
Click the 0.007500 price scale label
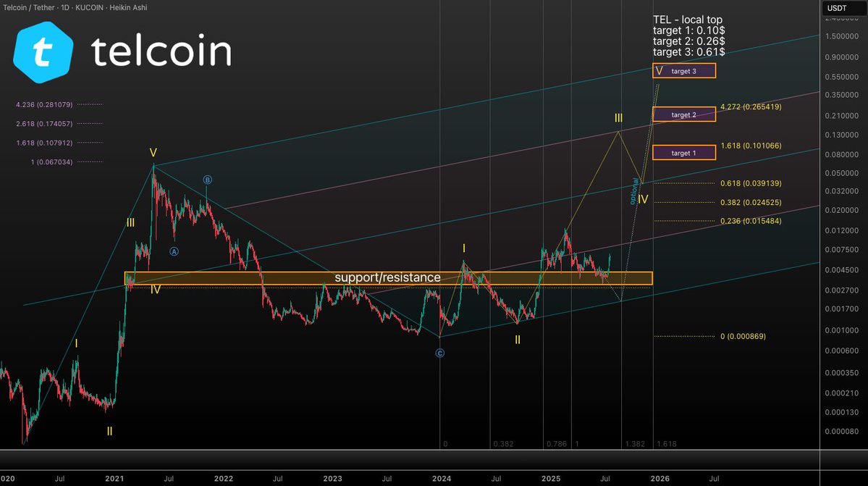coord(841,250)
